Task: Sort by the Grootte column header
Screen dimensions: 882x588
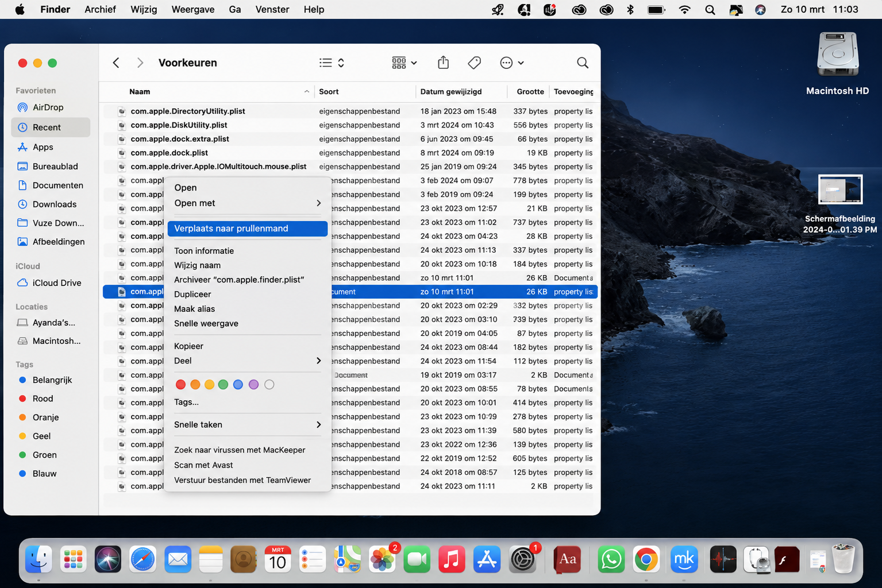Action: [x=529, y=92]
